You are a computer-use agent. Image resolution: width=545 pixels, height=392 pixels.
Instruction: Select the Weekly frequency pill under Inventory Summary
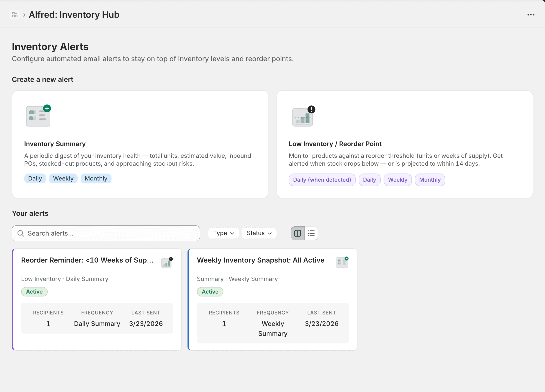coord(63,178)
